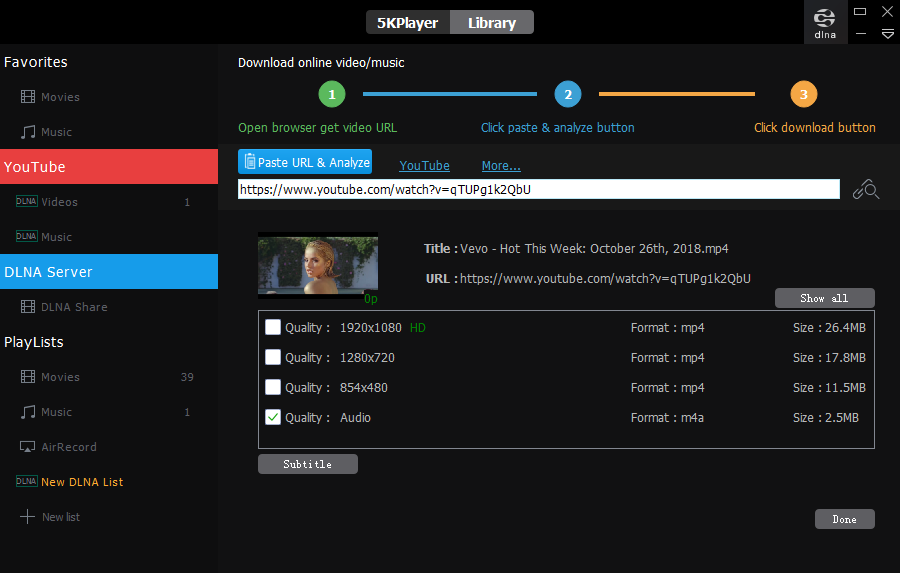Click the DLNA badge next to YouTube Music

[x=26, y=237]
